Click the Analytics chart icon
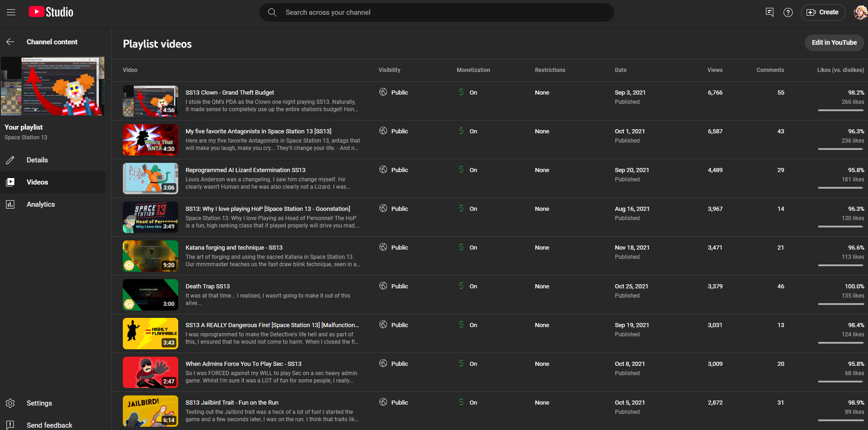 coord(10,204)
